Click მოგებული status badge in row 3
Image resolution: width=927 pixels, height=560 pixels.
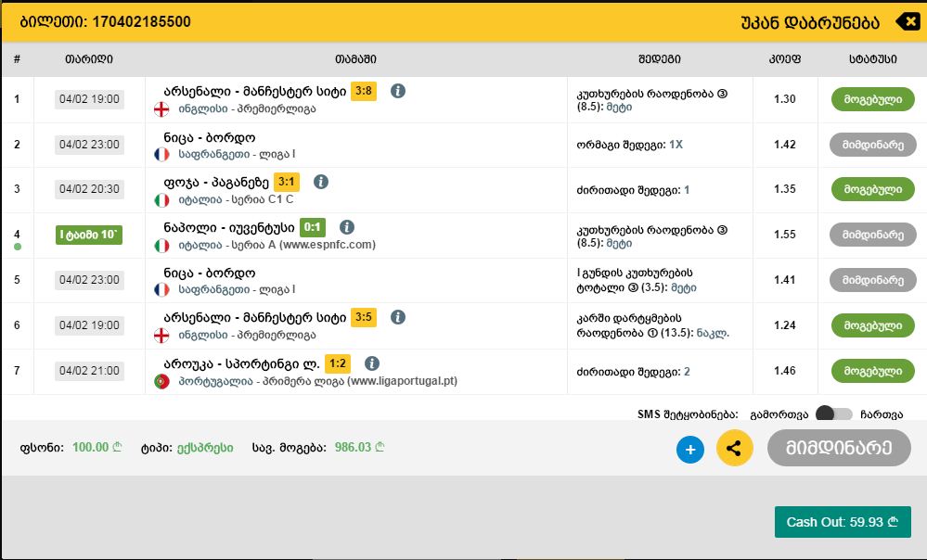pos(872,190)
